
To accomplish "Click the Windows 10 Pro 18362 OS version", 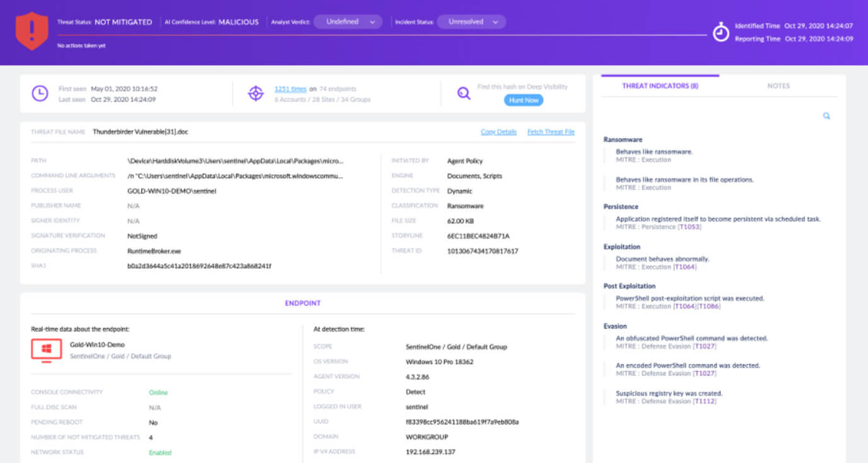I will 440,361.
